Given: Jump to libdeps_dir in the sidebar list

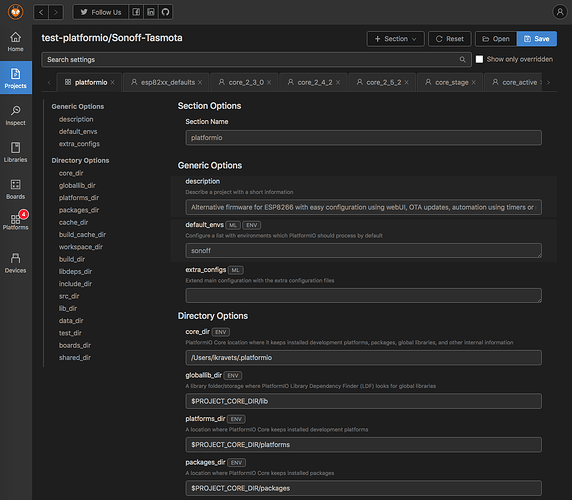Looking at the screenshot, I should pyautogui.click(x=75, y=271).
